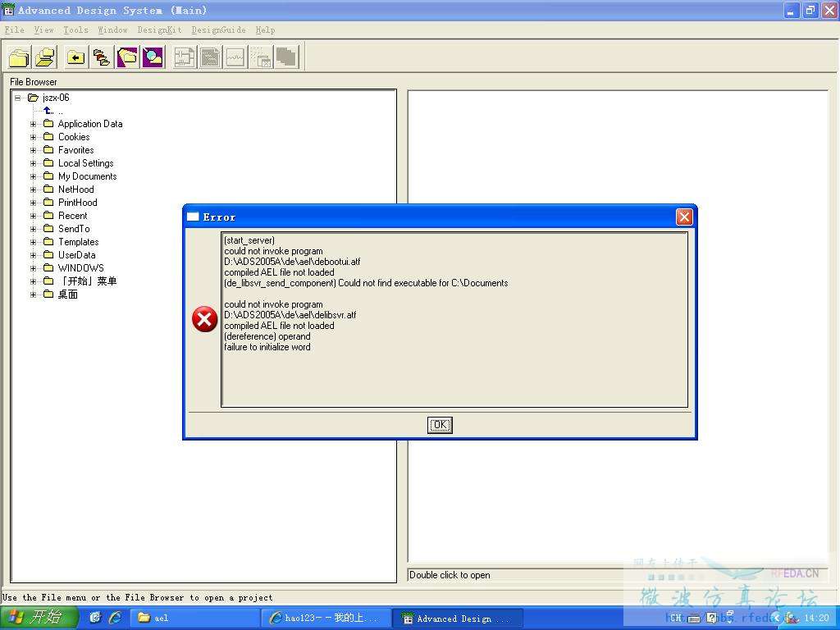The height and width of the screenshot is (630, 840).
Task: Open the DesignKit menu
Action: pyautogui.click(x=160, y=30)
